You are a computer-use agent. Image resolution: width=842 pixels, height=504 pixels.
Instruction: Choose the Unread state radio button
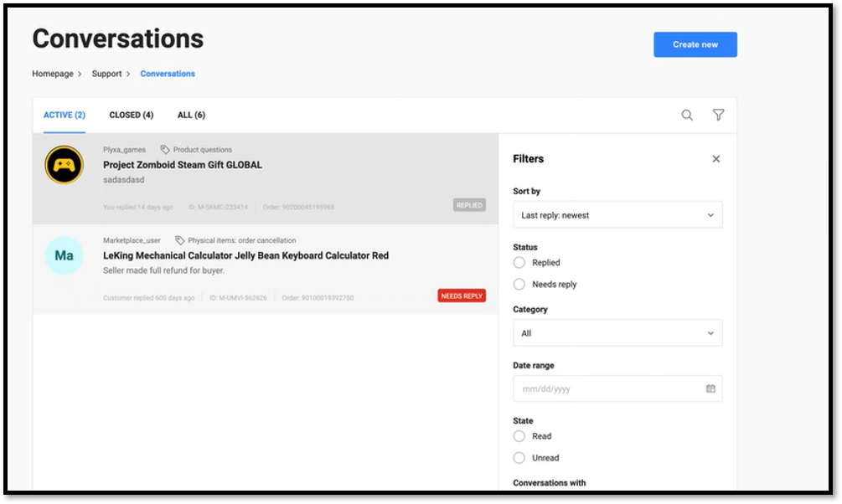click(519, 458)
